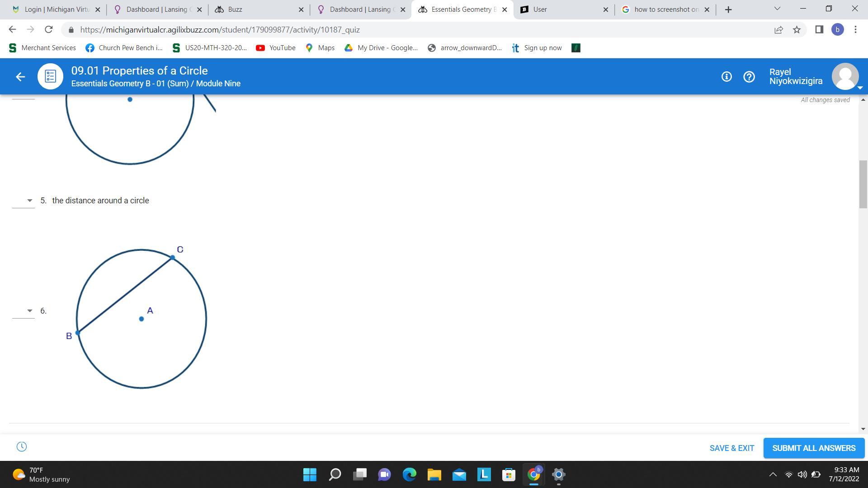Click the information (i) icon

726,76
